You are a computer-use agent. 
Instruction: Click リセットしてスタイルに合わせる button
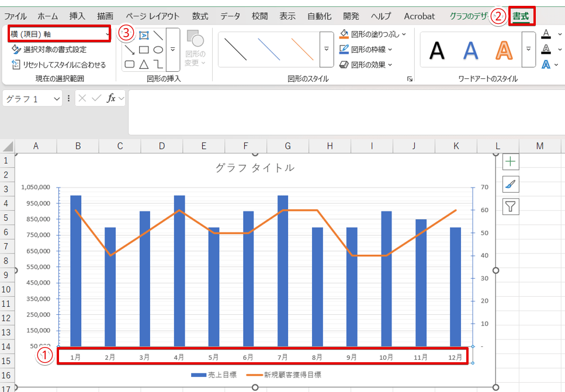[59, 64]
